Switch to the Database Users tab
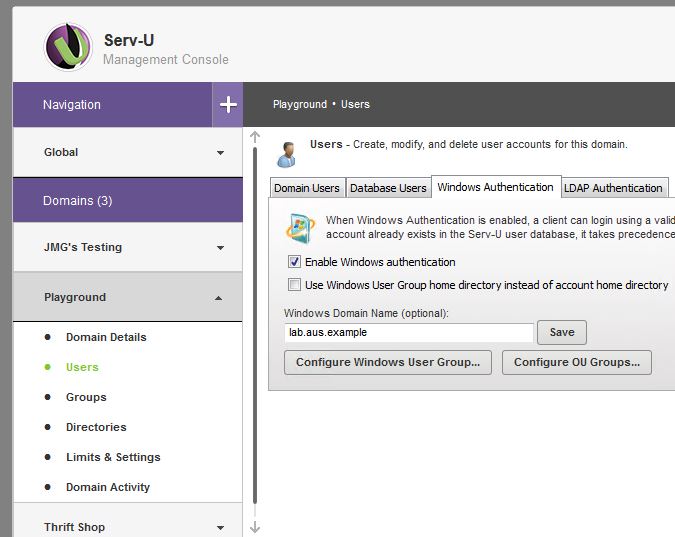 (x=388, y=188)
